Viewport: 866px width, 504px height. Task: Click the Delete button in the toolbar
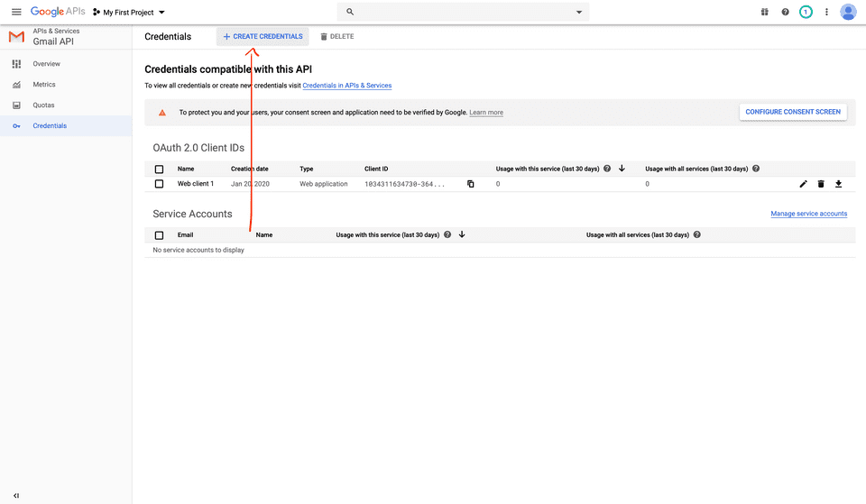coord(336,36)
